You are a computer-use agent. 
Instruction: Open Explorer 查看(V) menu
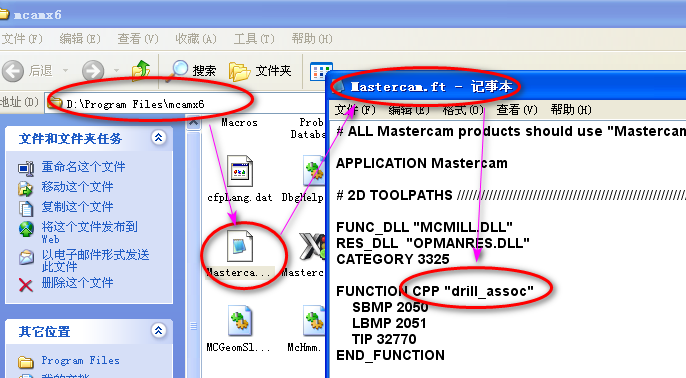pos(138,39)
